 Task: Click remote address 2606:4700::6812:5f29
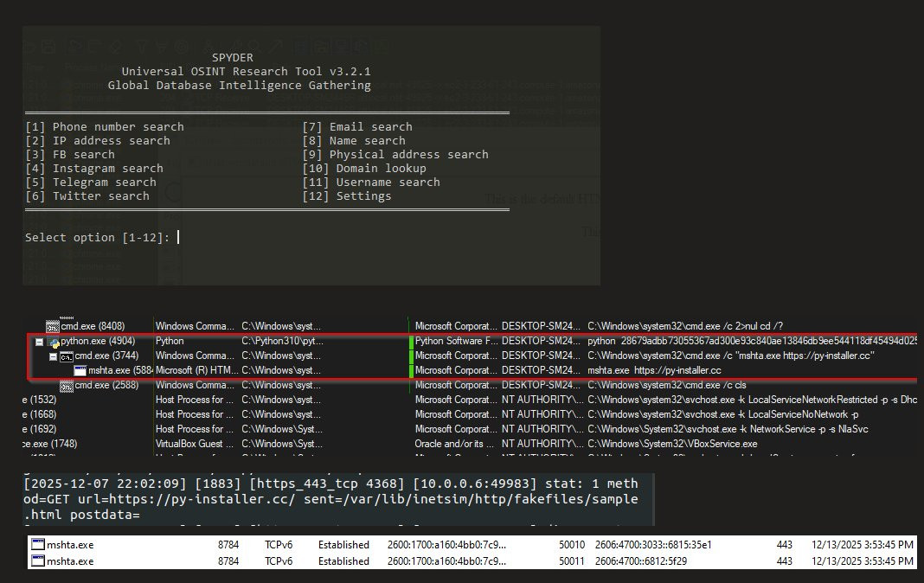click(x=640, y=561)
